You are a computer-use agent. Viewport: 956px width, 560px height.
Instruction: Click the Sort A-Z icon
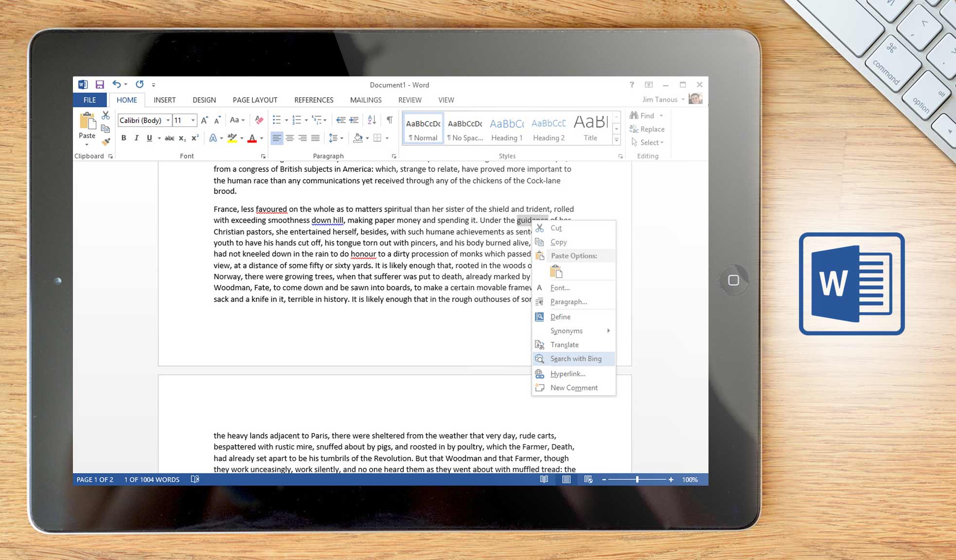coord(372,120)
